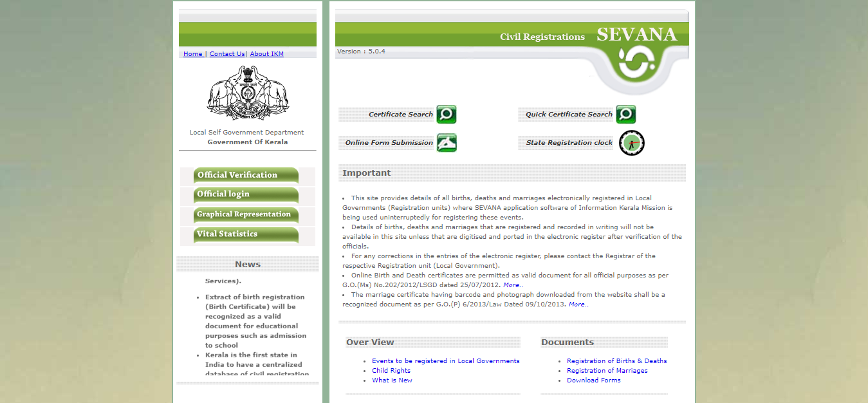The width and height of the screenshot is (868, 403).
Task: Open the Official Verification menu button
Action: 246,175
